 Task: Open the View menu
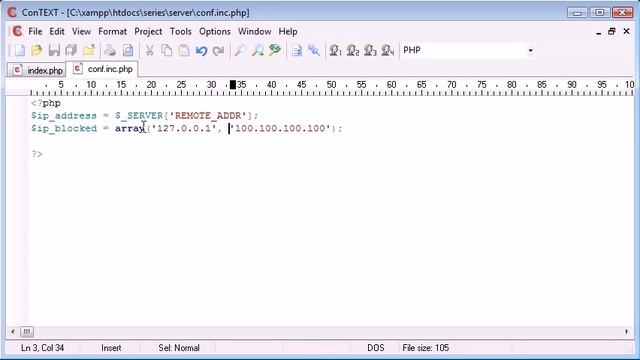click(x=81, y=31)
